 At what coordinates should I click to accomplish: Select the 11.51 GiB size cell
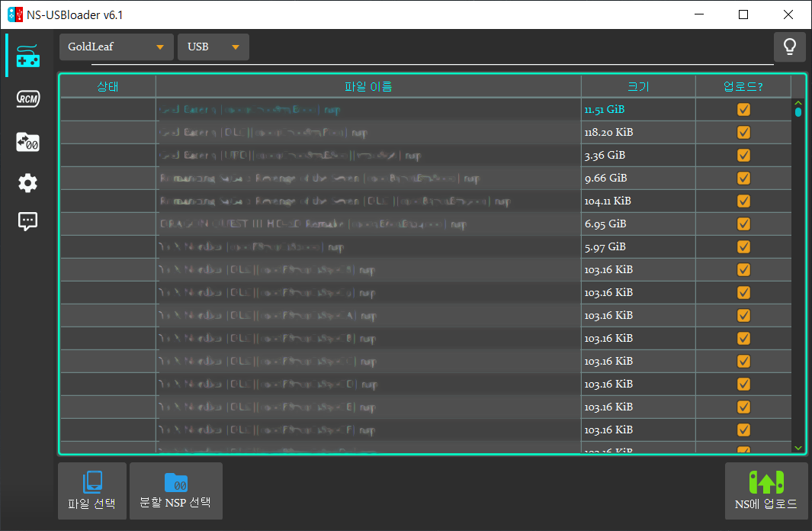coord(638,109)
